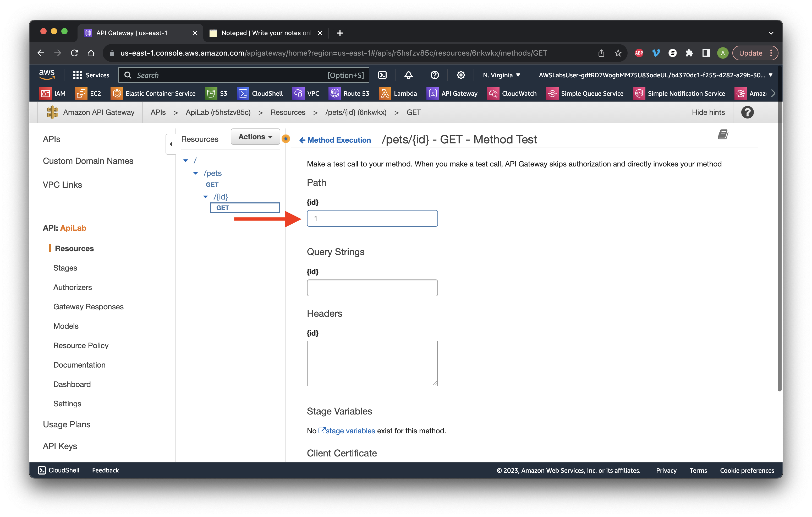This screenshot has width=812, height=517.
Task: Open API Keys in left navigation
Action: (x=60, y=446)
